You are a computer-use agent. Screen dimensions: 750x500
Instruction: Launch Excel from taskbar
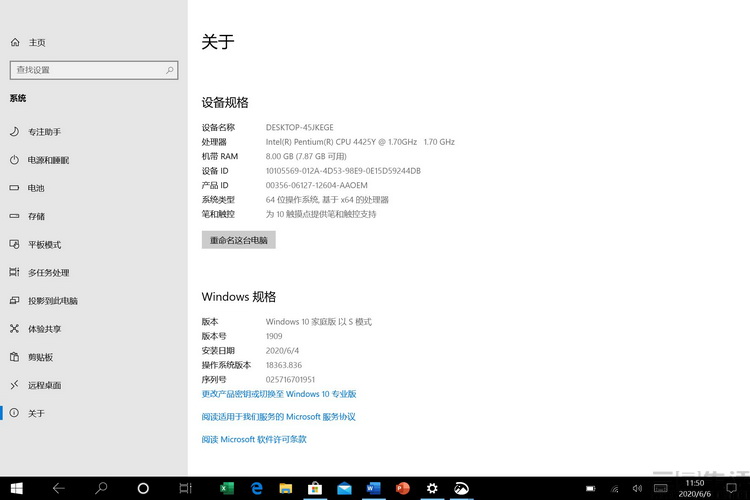pos(227,488)
